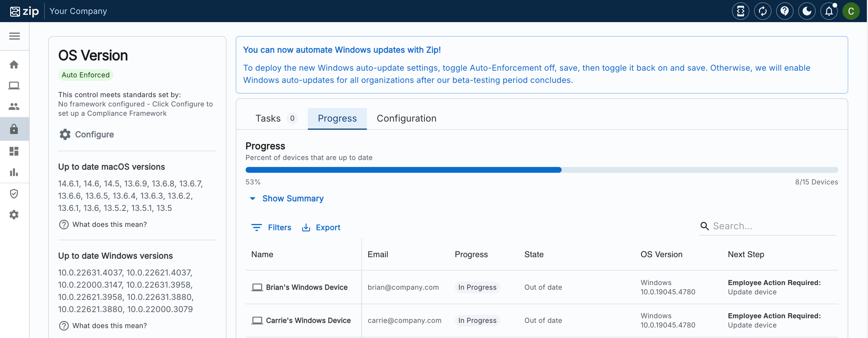Open the hamburger menu in sidebar

pyautogui.click(x=14, y=36)
